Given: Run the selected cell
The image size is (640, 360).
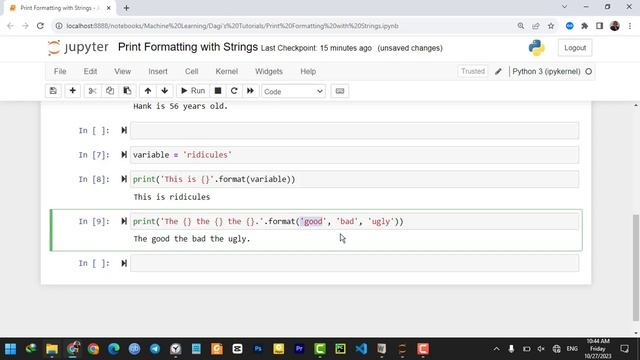Looking at the screenshot, I should click(x=193, y=91).
